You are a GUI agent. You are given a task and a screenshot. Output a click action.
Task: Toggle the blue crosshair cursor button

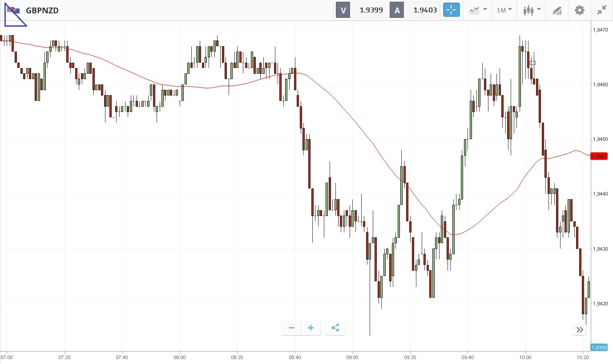tap(451, 10)
